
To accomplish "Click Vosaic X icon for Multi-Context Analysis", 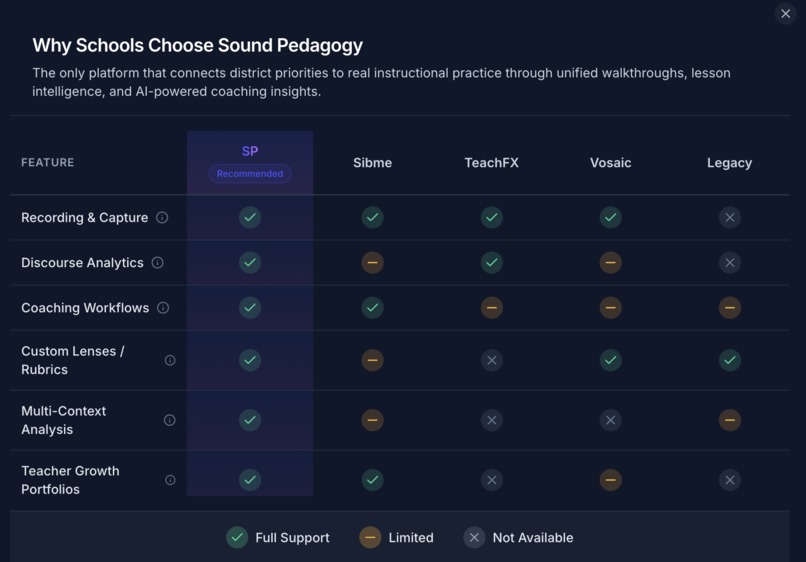I will (610, 420).
